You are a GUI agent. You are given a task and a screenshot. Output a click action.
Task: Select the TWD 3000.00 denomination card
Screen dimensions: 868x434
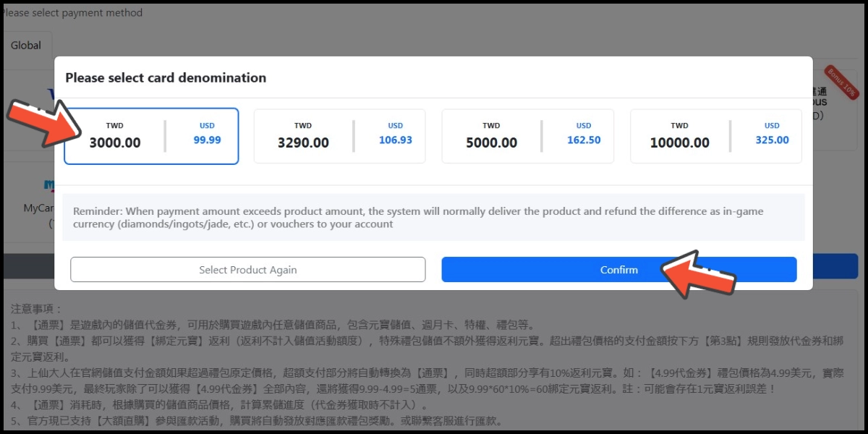151,136
